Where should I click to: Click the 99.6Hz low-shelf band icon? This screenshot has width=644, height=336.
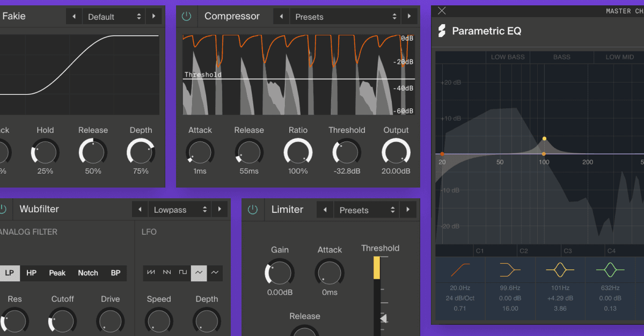click(510, 269)
